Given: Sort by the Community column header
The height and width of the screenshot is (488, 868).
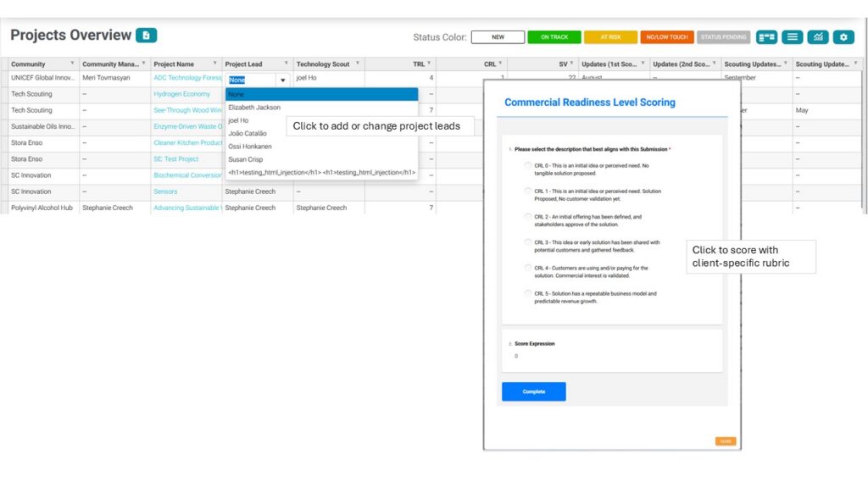Looking at the screenshot, I should tap(28, 64).
